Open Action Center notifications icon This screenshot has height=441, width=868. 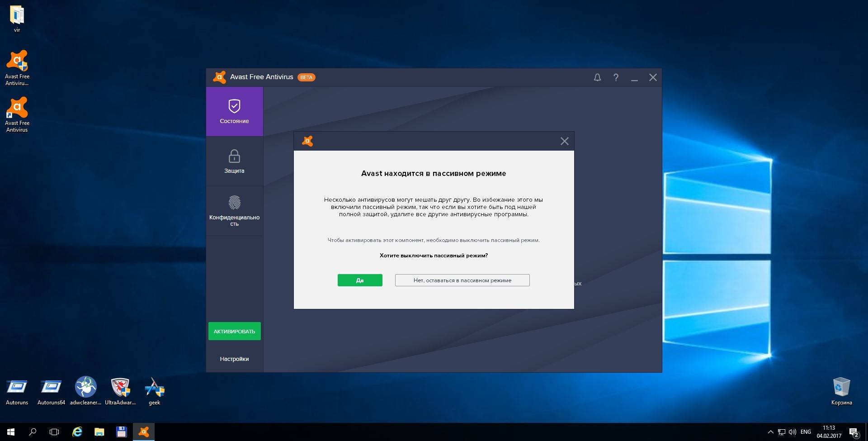tap(854, 432)
